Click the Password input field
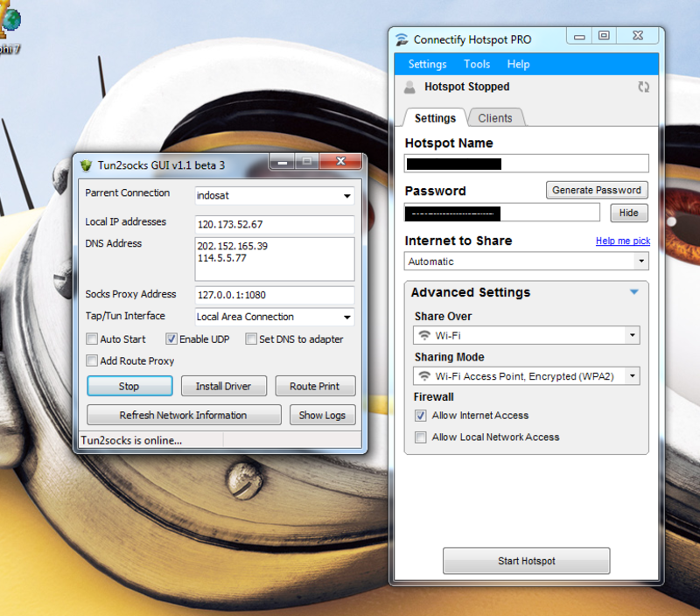Screen dimensions: 700x616 [x=501, y=213]
